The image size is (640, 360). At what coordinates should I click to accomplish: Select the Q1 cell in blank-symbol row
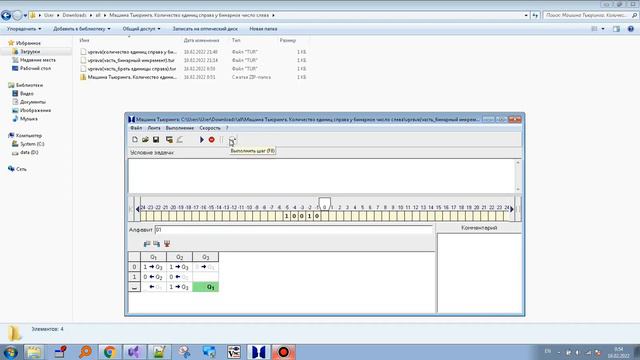[x=153, y=287]
